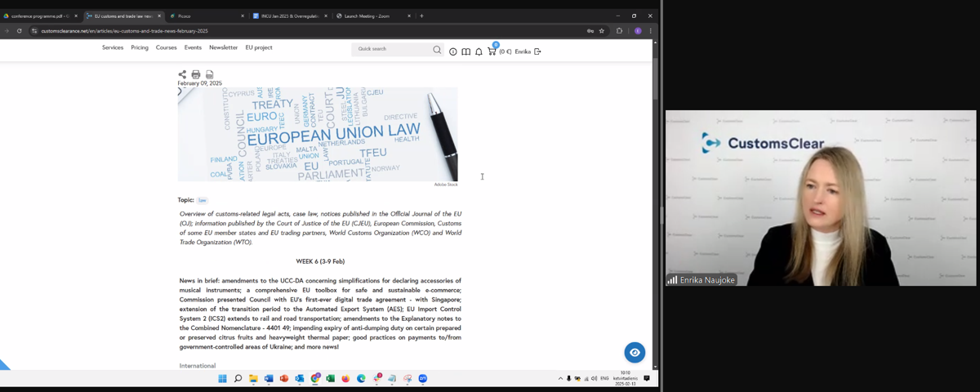Open PowerPoint from the taskbar
The height and width of the screenshot is (392, 980).
tap(284, 378)
